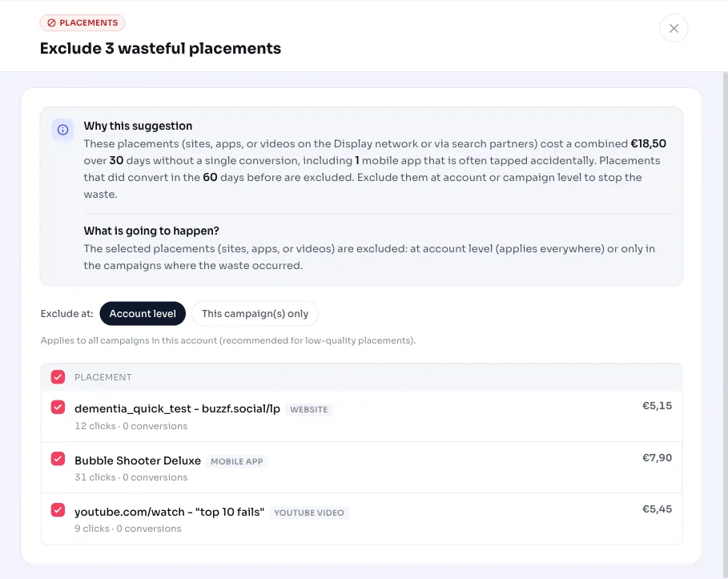Viewport: 728px width, 579px height.
Task: Switch to This campaign(s) only
Action: (x=255, y=313)
